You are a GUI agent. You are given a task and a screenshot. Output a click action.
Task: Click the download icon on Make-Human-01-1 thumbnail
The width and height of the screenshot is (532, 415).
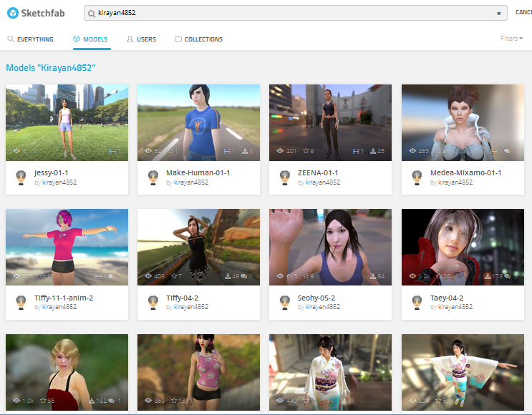245,151
